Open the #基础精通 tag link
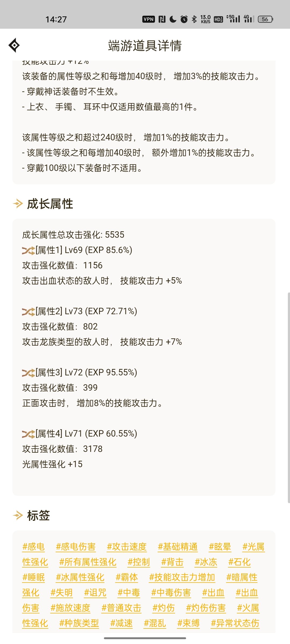290x644 pixels. point(178,547)
